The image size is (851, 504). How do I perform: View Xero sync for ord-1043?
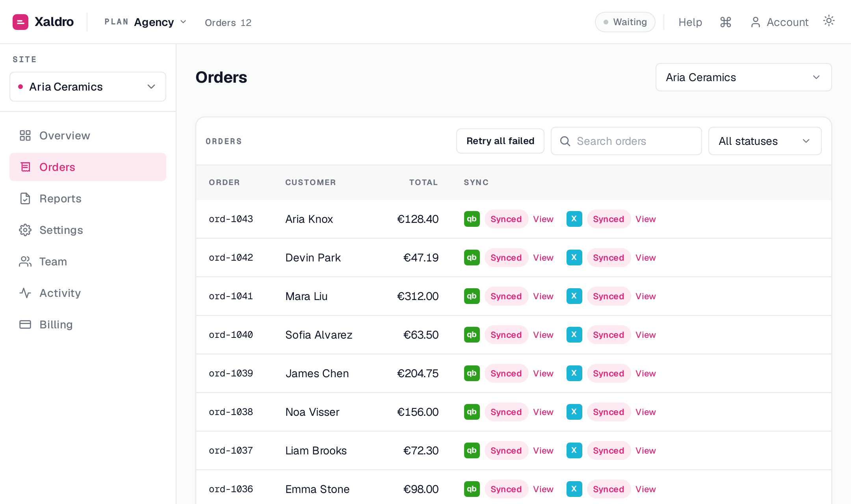click(x=646, y=219)
